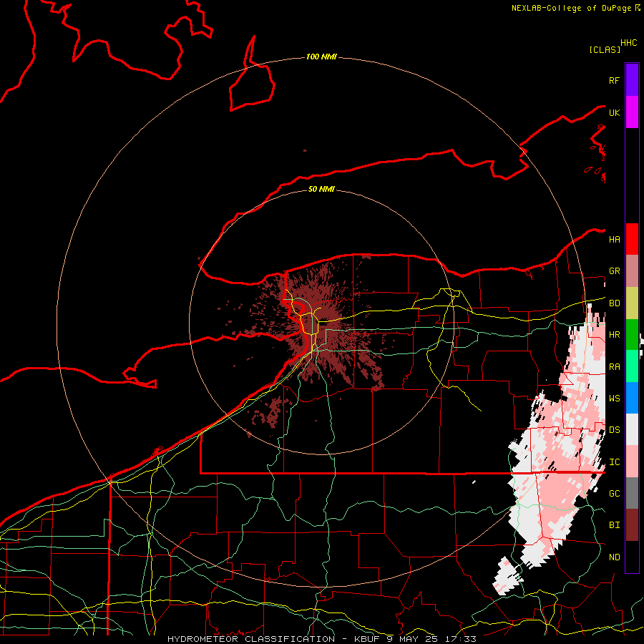This screenshot has width=644, height=644.
Task: Pick the WS blue legend swatch
Action: (x=632, y=398)
